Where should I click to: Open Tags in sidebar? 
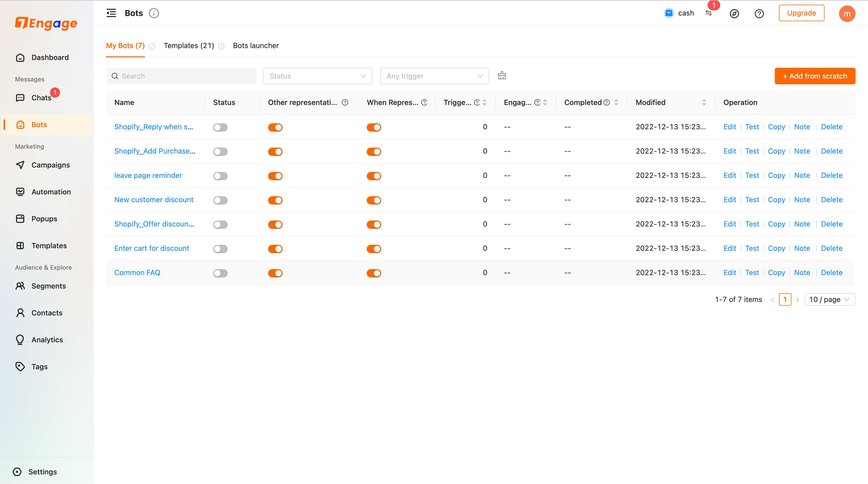tap(31, 367)
